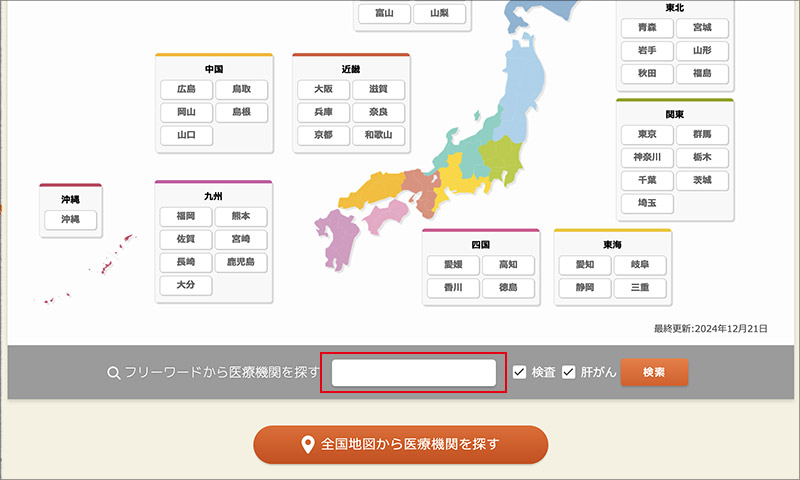Image resolution: width=800 pixels, height=480 pixels.
Task: Select 鳥取 prefecture button
Action: pos(241,89)
